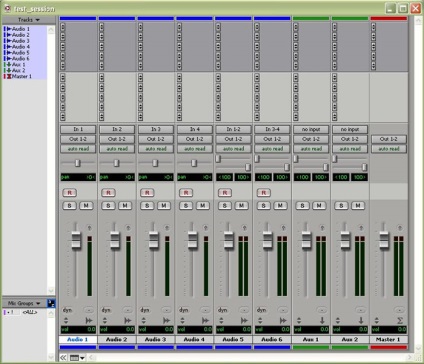Click the Master 1 sigma icon
Screen dimensions: 424x364
point(400,320)
